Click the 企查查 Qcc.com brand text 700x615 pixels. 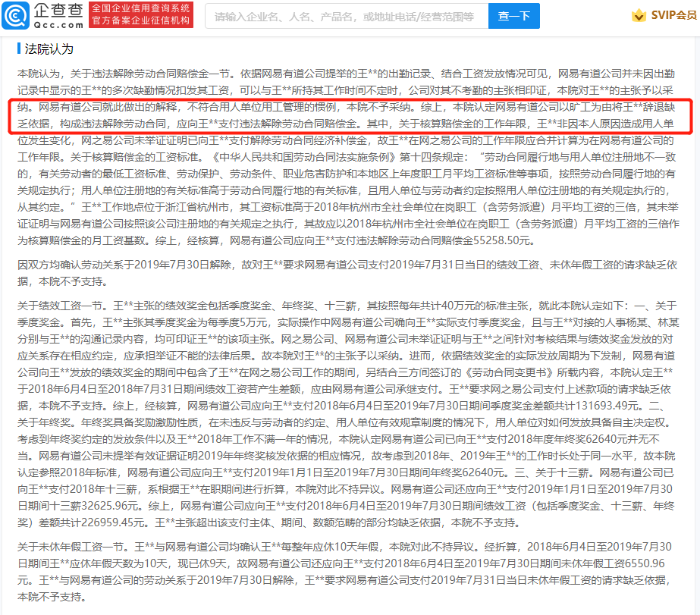(x=58, y=16)
